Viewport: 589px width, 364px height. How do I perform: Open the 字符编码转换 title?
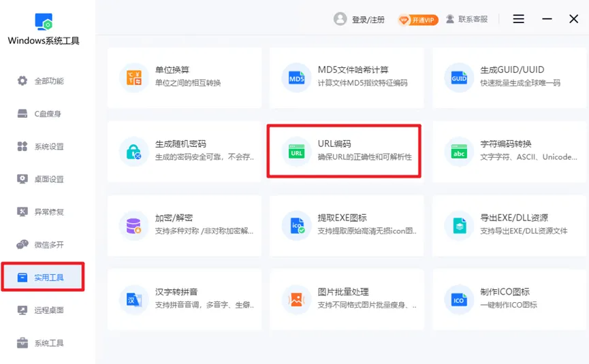506,144
